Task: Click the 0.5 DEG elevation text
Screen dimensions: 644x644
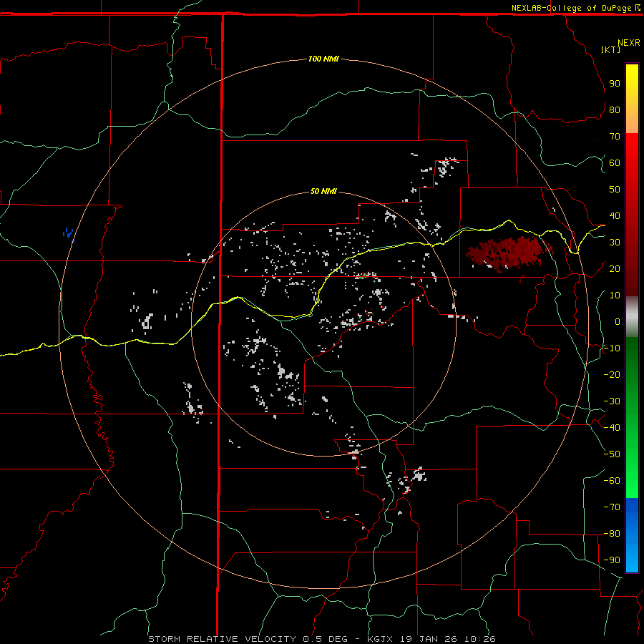Action: 326,639
